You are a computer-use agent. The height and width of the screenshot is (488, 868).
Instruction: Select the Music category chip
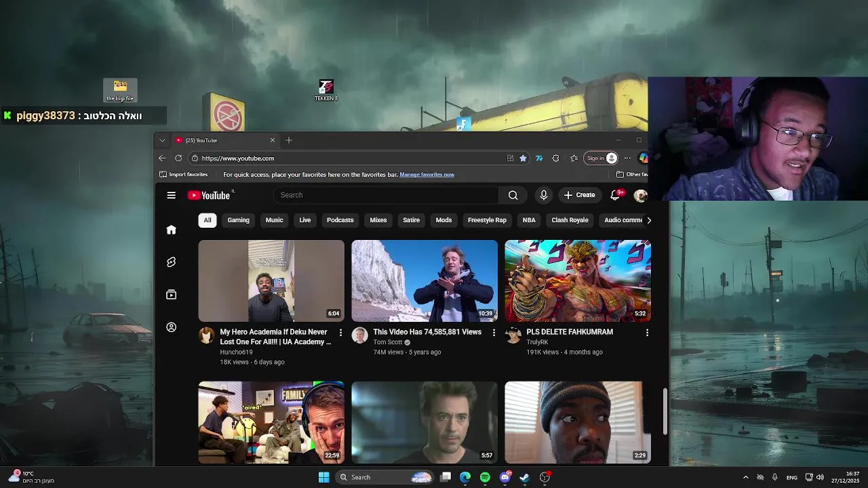click(x=274, y=220)
